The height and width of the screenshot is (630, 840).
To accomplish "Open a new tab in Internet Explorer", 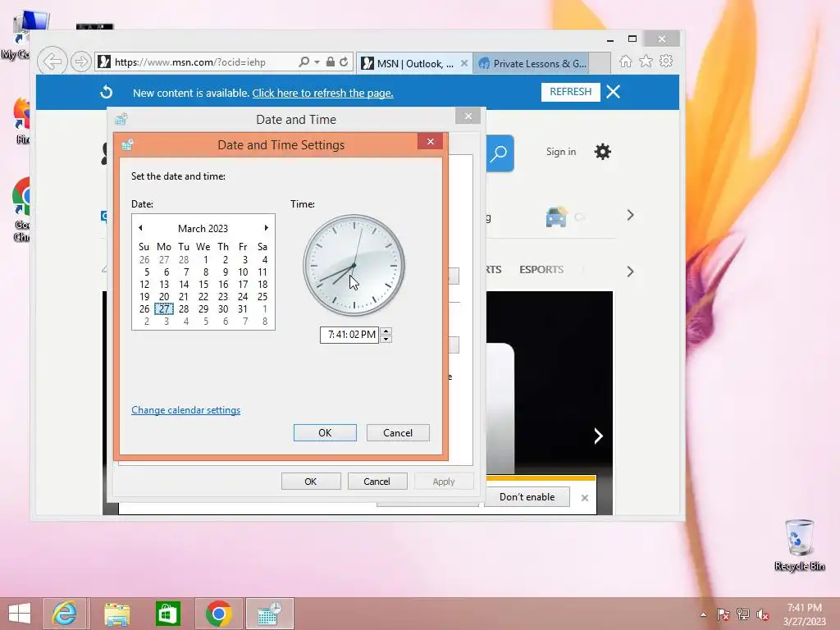I will tap(600, 63).
